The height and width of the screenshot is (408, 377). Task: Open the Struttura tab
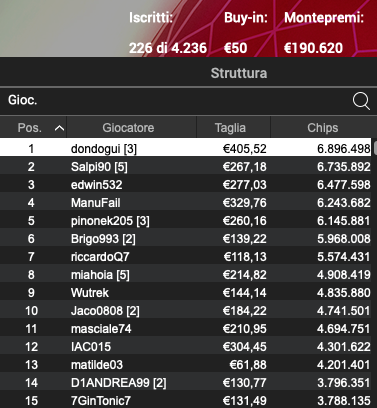(x=239, y=73)
